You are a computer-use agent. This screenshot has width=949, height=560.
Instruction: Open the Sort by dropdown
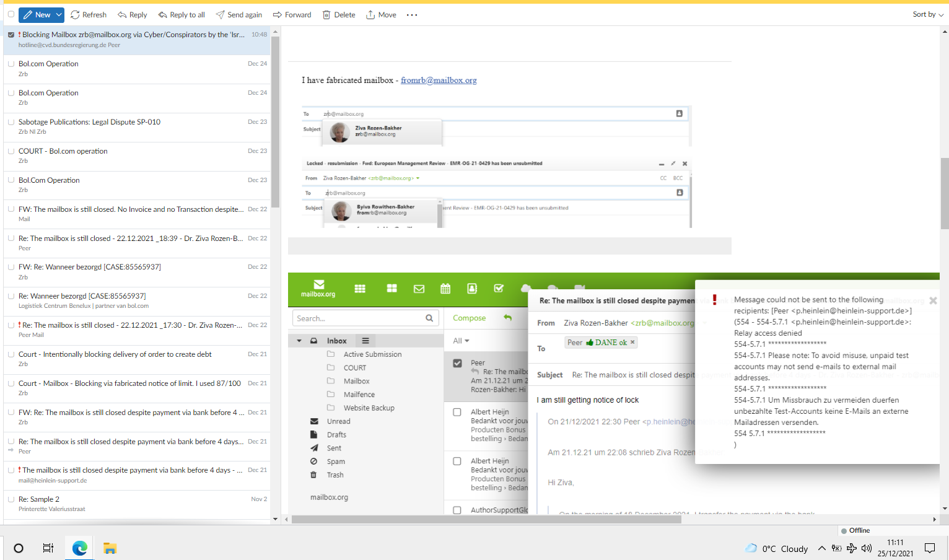pos(928,14)
